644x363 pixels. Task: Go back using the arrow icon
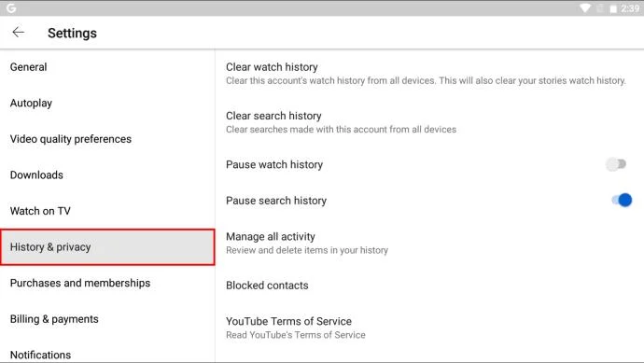click(18, 32)
